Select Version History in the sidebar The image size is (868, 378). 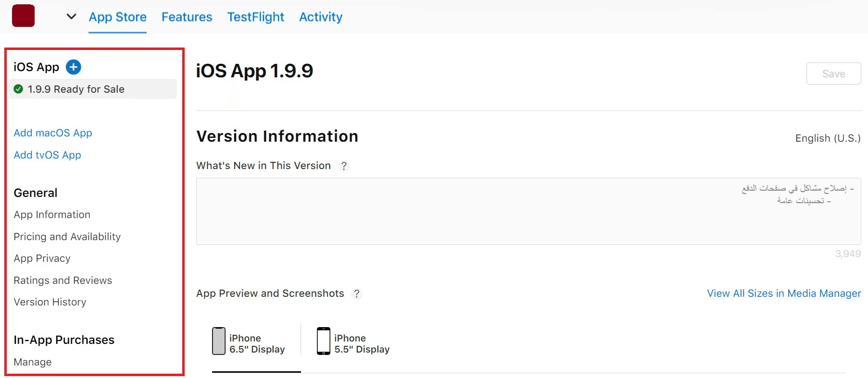(x=50, y=302)
